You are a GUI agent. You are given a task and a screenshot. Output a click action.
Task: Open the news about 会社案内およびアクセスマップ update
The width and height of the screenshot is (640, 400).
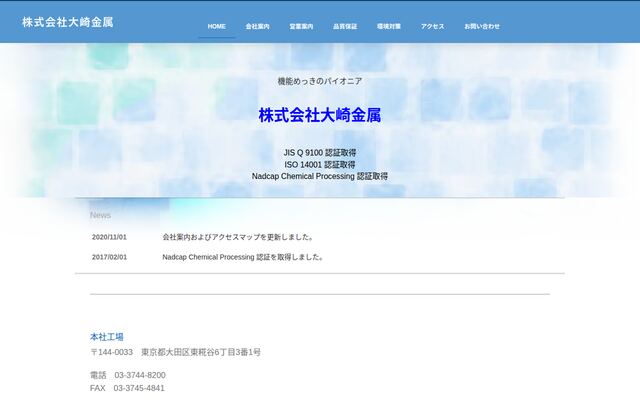238,237
